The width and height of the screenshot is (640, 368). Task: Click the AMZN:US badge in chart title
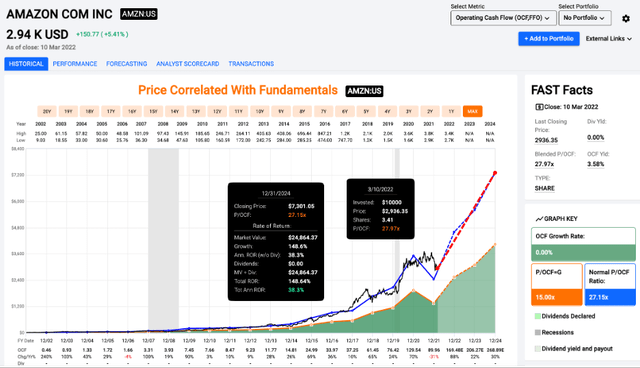coord(364,91)
